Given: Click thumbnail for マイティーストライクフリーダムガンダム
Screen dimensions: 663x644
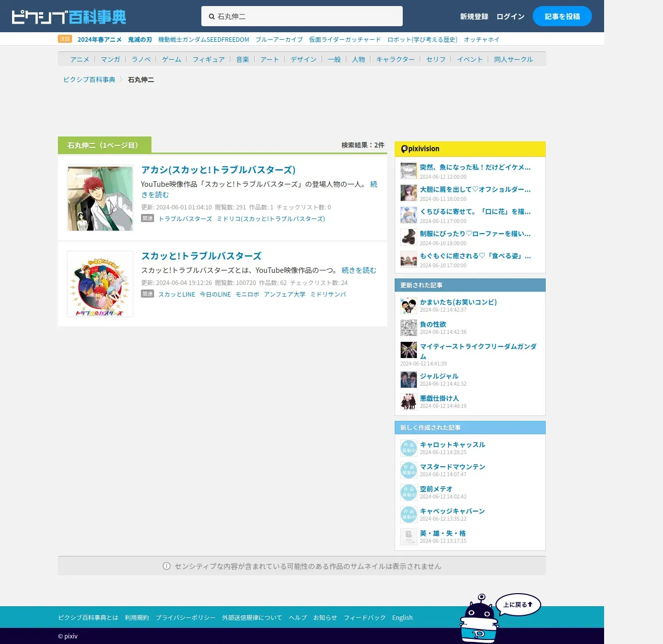Looking at the screenshot, I should tap(408, 350).
